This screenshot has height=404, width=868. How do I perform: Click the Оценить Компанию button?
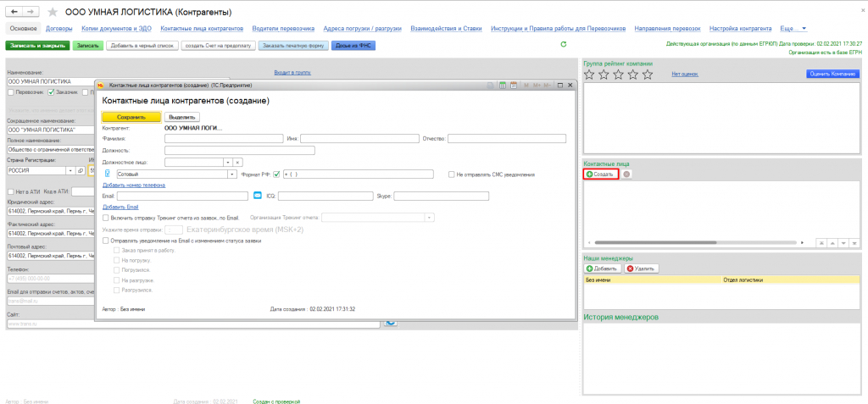pos(832,74)
